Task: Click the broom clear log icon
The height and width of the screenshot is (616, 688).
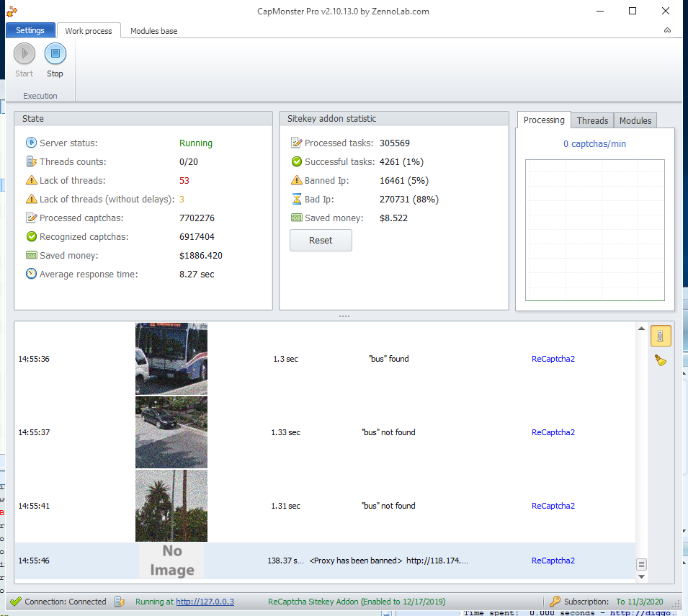Action: click(661, 360)
